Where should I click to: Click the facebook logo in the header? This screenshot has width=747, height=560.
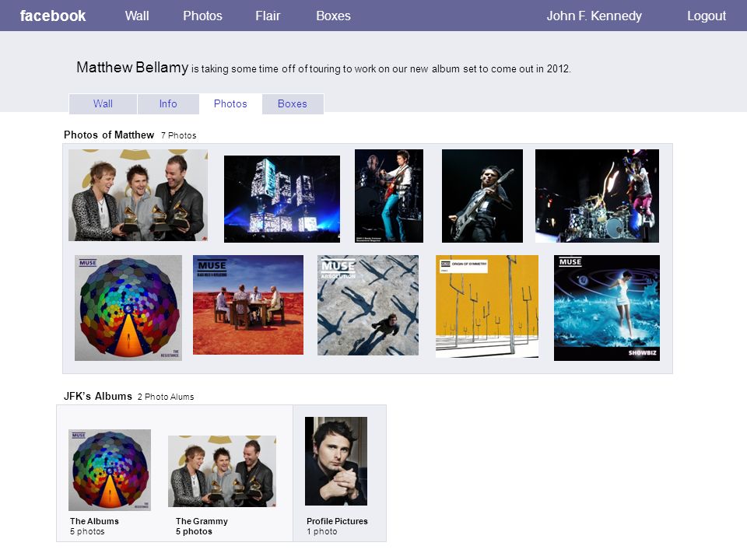[x=53, y=16]
